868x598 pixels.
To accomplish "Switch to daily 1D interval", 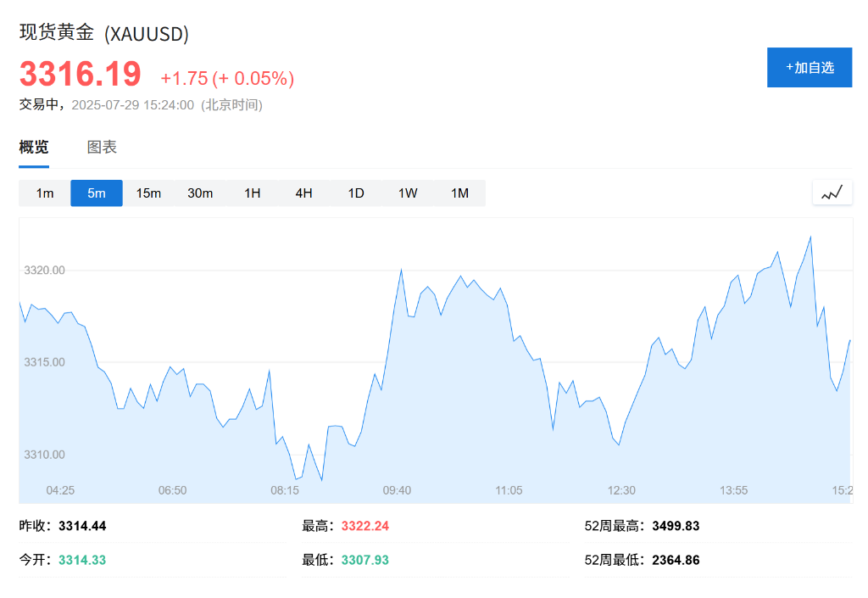I will (x=356, y=193).
